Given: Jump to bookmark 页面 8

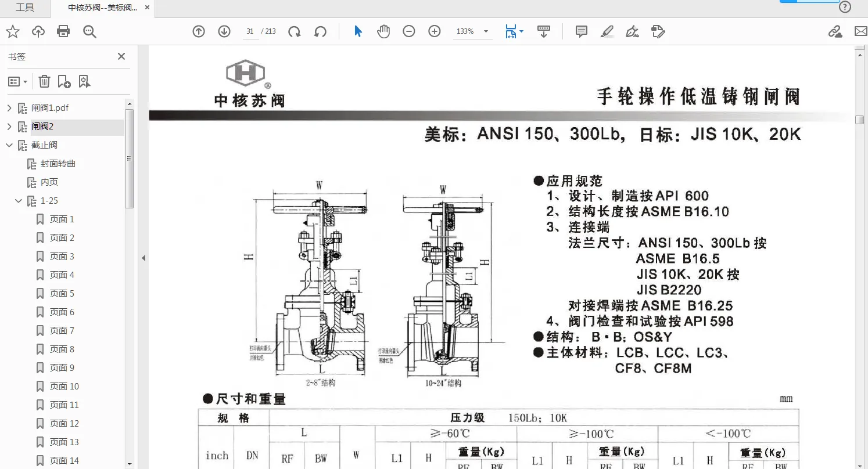Looking at the screenshot, I should point(62,349).
